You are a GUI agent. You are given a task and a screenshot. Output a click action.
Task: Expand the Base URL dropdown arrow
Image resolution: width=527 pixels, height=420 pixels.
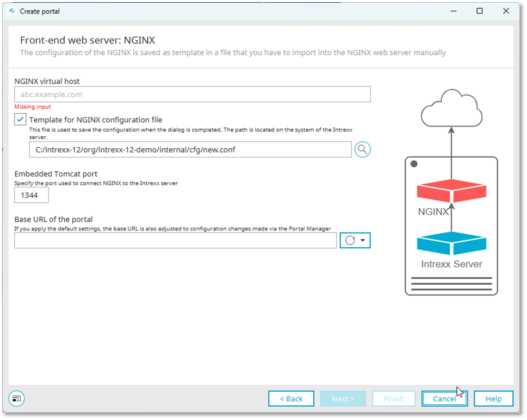point(363,241)
